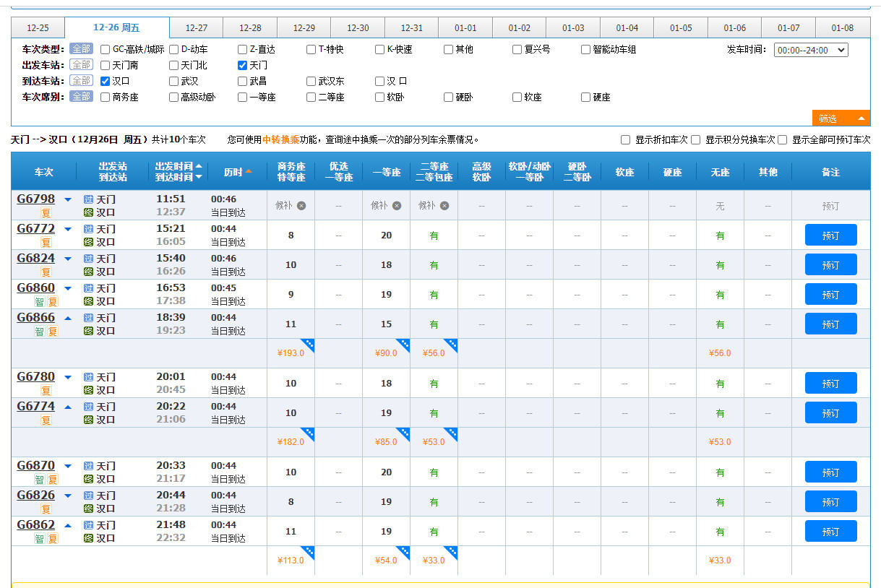The width and height of the screenshot is (881, 588).
Task: Click the 候补 x icon in G6798 商务座 cell
Action: 301,206
